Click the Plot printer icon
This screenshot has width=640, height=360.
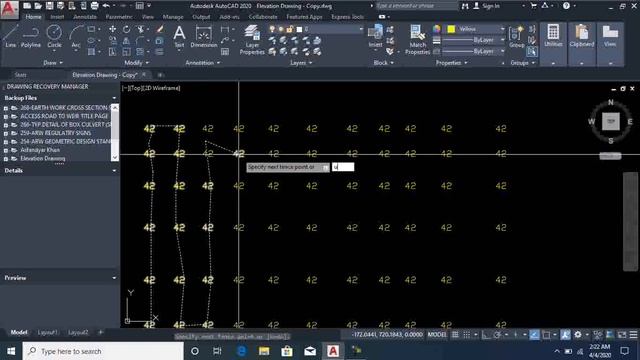tap(94, 6)
